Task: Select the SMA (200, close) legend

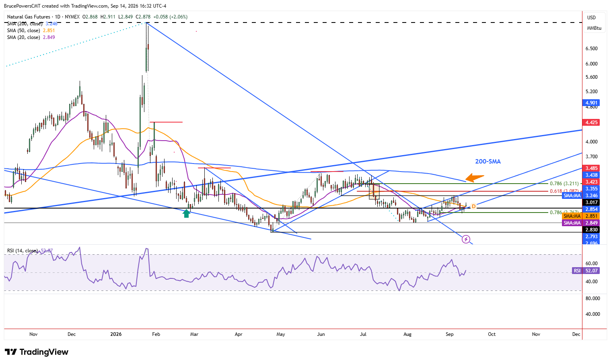Action: pos(32,24)
